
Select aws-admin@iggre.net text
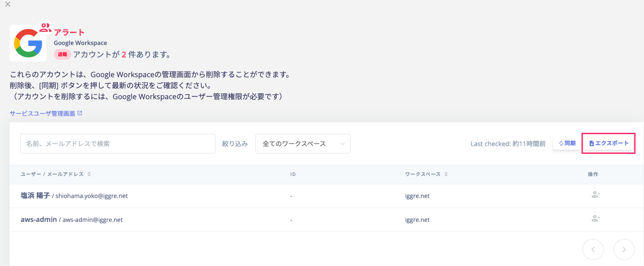click(x=93, y=220)
